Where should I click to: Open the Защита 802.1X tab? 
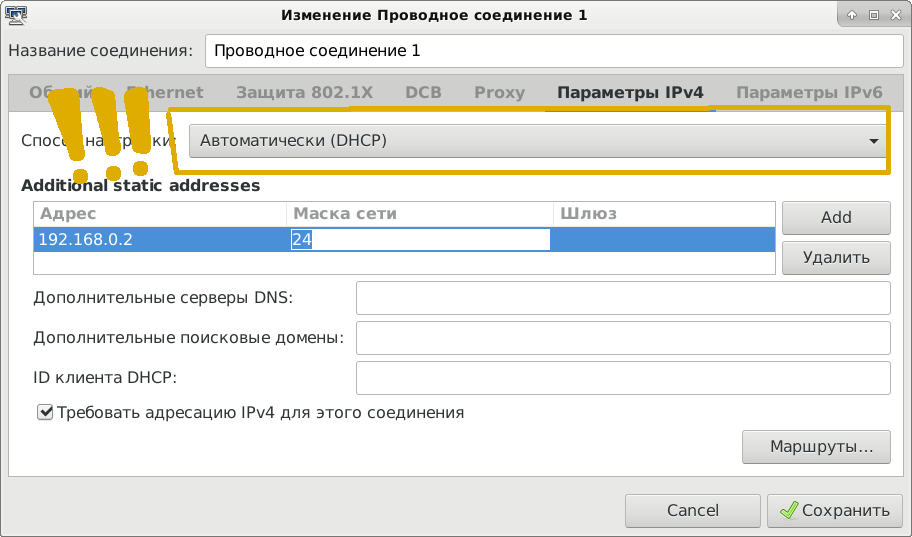click(x=304, y=93)
